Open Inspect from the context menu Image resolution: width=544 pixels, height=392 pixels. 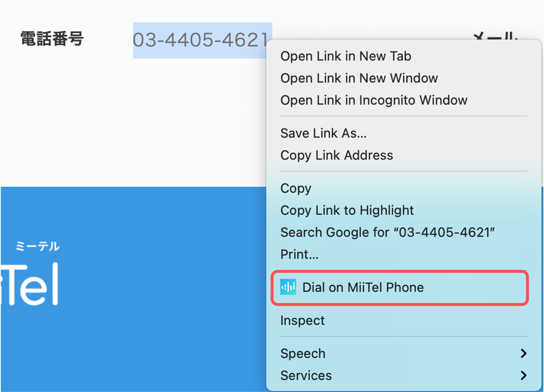click(x=302, y=320)
